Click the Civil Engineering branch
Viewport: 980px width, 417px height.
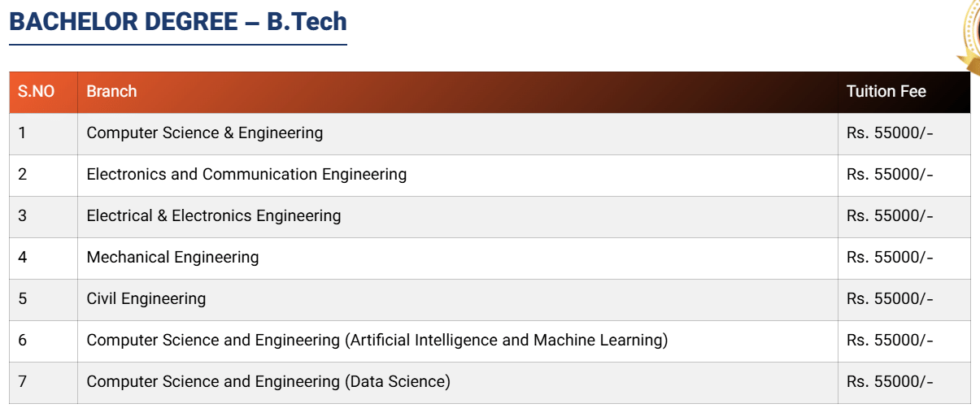146,299
